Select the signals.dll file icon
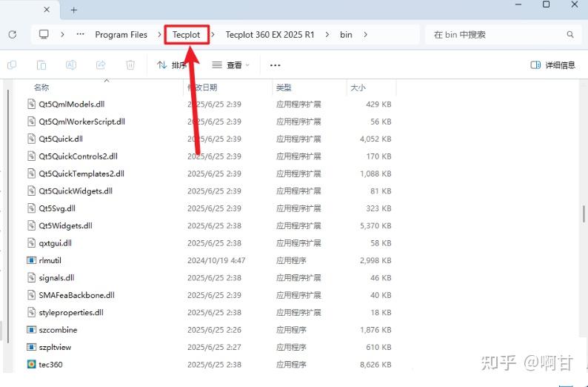The image size is (588, 387). pyautogui.click(x=32, y=278)
